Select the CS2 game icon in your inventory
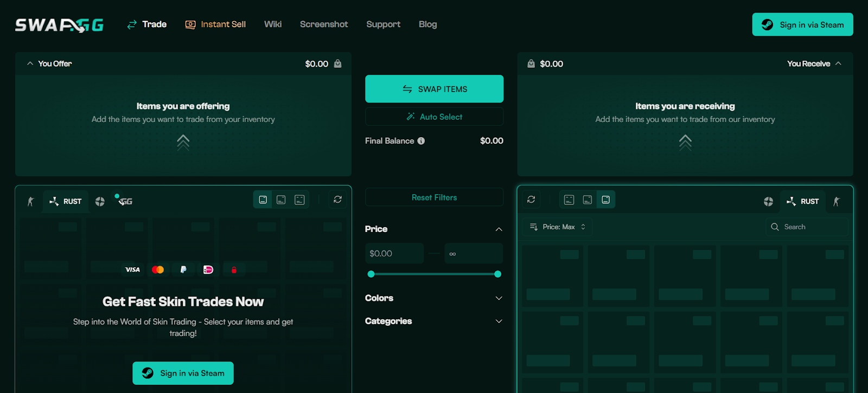 30,202
